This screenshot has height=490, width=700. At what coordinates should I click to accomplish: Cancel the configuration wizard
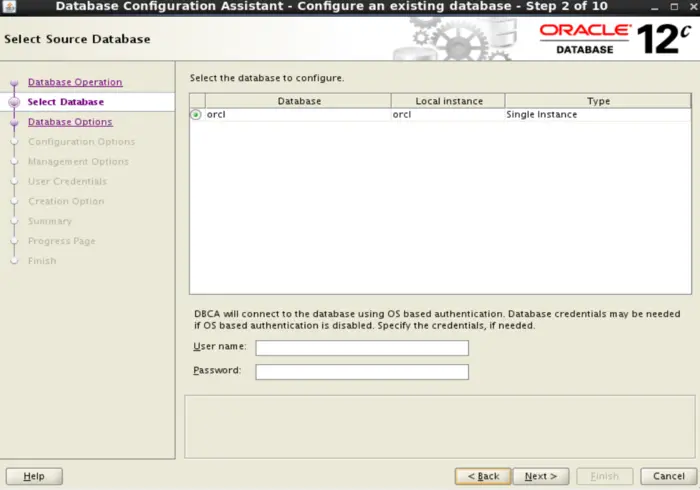(x=668, y=476)
